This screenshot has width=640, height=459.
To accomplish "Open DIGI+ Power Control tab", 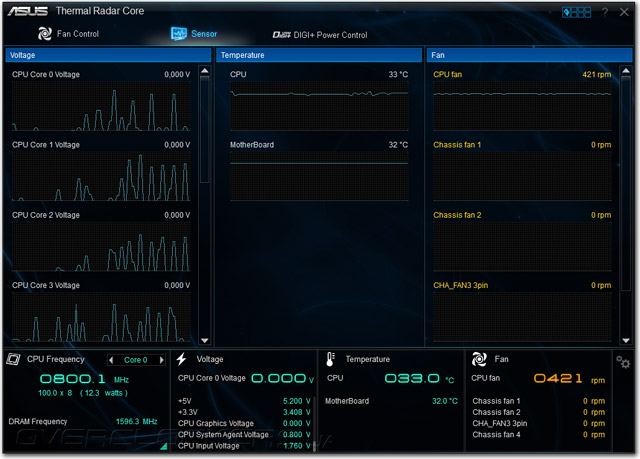I will point(320,35).
